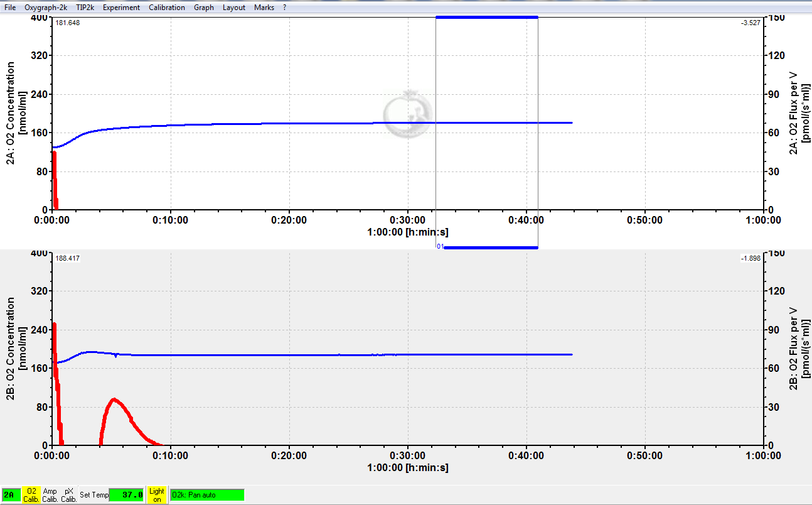
Task: Open the question mark help menu
Action: point(285,8)
